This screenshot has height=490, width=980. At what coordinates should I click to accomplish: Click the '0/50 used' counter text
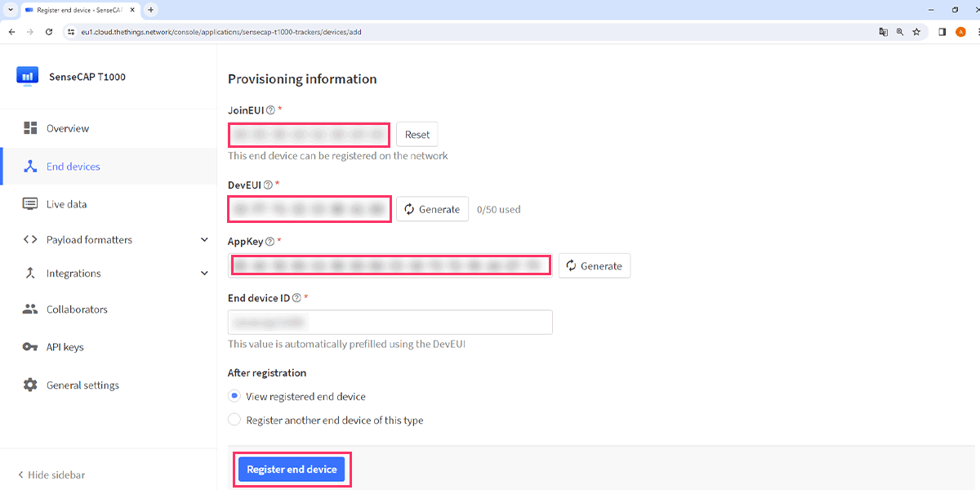tap(498, 209)
